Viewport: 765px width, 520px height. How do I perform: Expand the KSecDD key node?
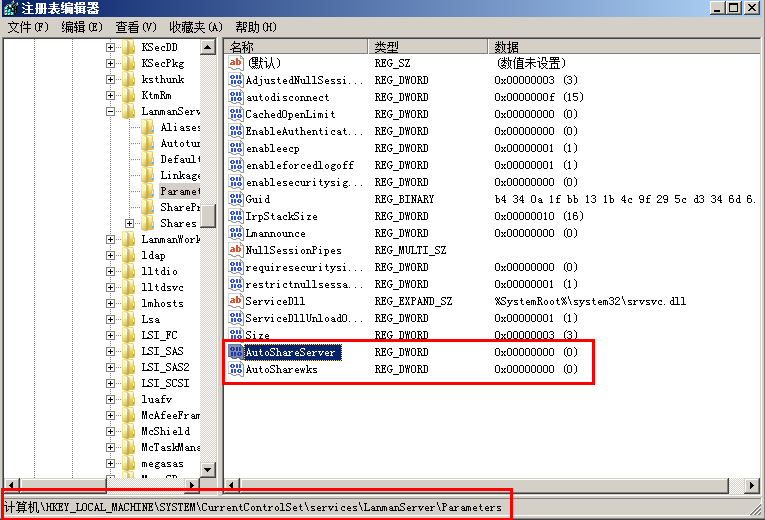point(110,48)
